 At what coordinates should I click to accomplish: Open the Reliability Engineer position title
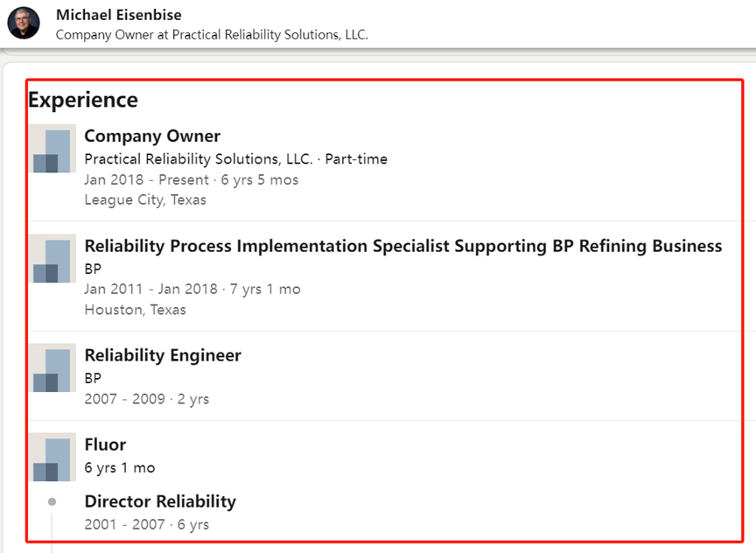(163, 355)
